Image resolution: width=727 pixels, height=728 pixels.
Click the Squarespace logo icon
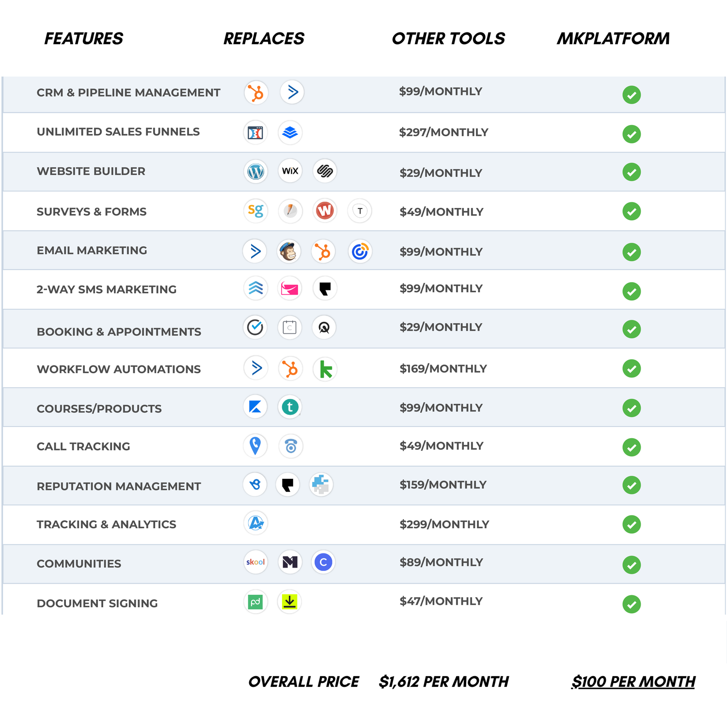click(x=324, y=171)
